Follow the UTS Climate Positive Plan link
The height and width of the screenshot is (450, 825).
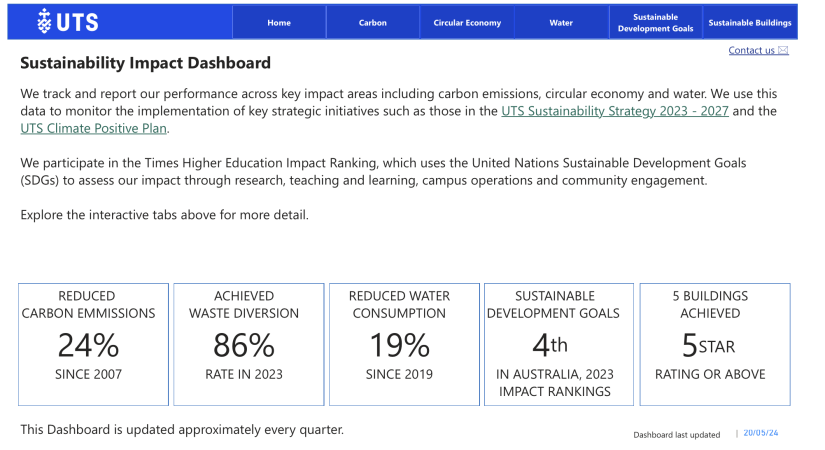point(94,128)
